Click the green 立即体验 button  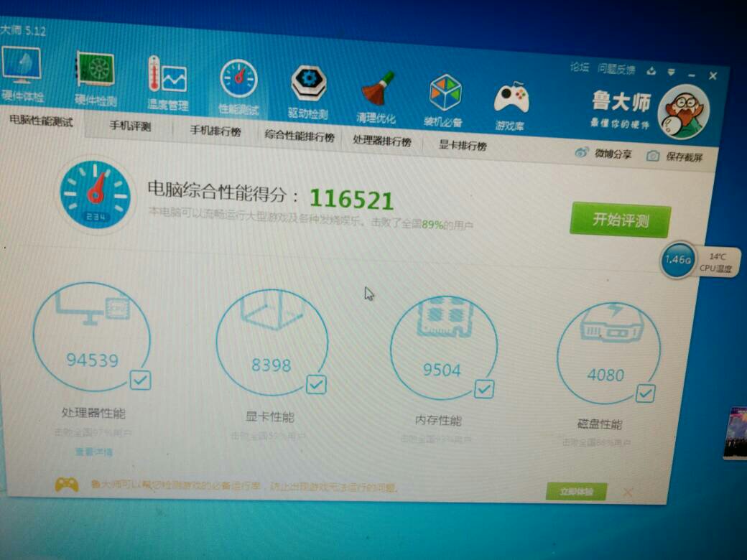577,491
